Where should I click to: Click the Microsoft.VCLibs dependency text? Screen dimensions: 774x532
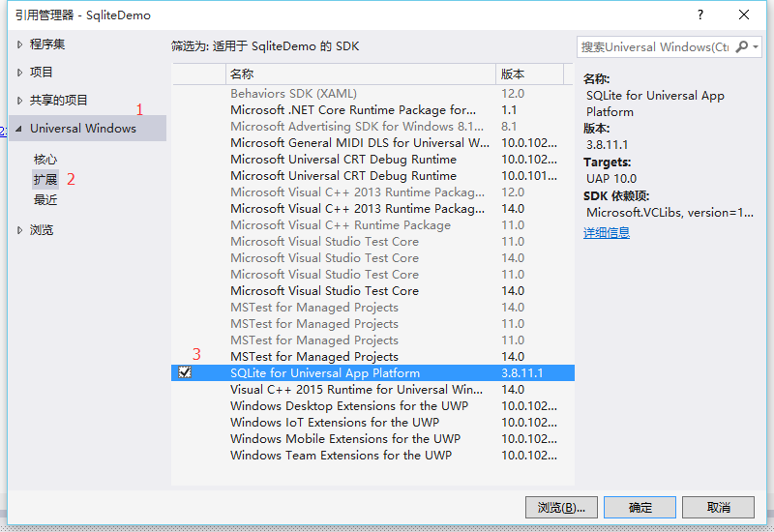[670, 213]
